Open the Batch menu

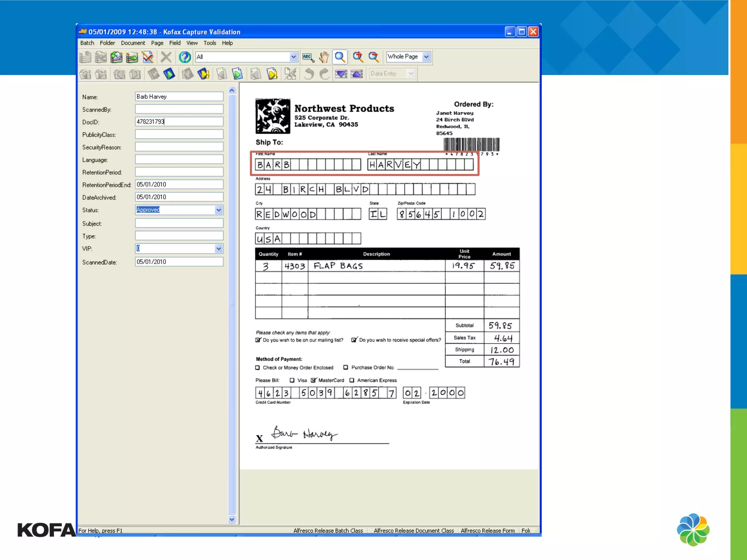(x=87, y=43)
